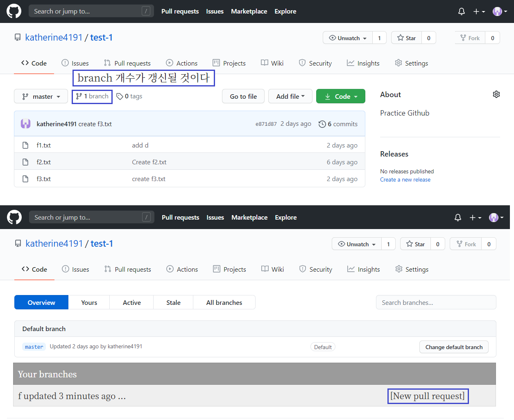Screen dimensions: 514x420
Task: Star the repository in bottom screenshot
Action: 416,244
